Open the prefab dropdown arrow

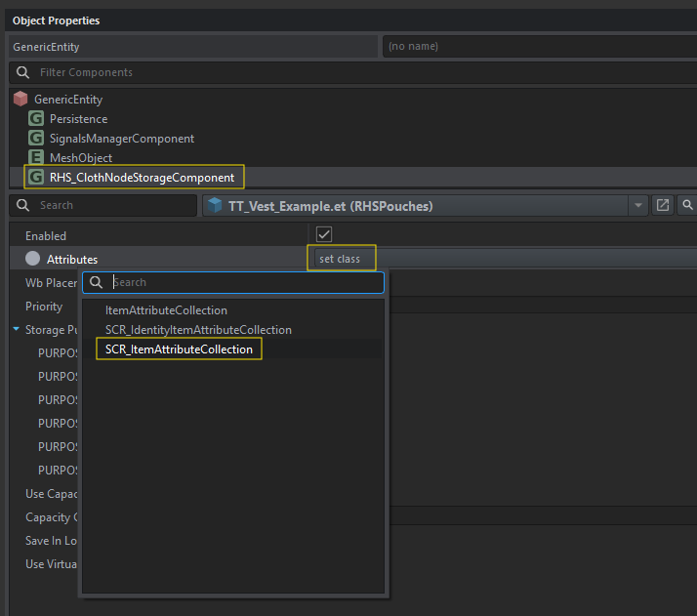point(638,205)
